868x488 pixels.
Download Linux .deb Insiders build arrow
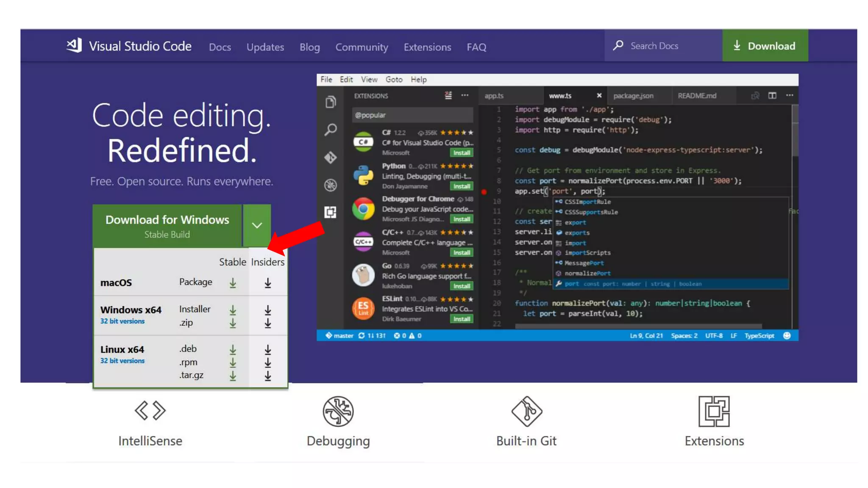(268, 350)
